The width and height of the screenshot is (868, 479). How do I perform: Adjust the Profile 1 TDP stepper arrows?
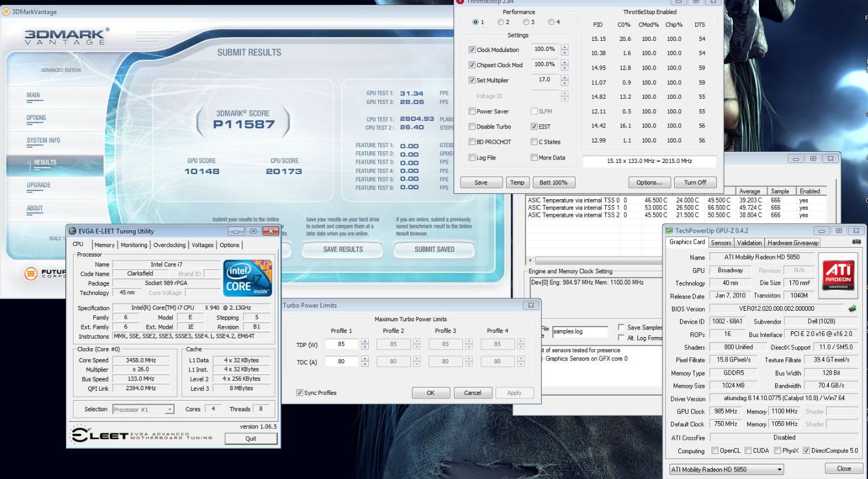click(365, 344)
